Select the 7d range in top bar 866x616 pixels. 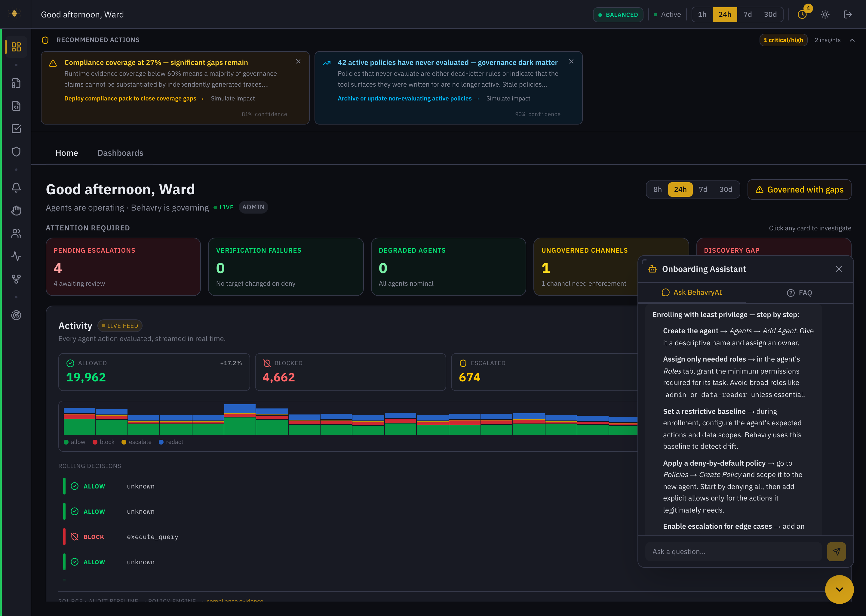pyautogui.click(x=747, y=14)
